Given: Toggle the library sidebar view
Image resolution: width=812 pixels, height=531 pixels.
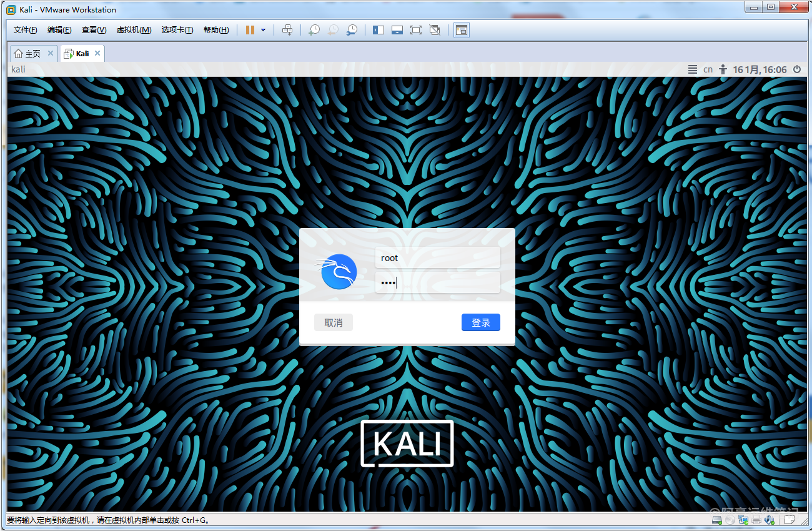Looking at the screenshot, I should pyautogui.click(x=378, y=30).
